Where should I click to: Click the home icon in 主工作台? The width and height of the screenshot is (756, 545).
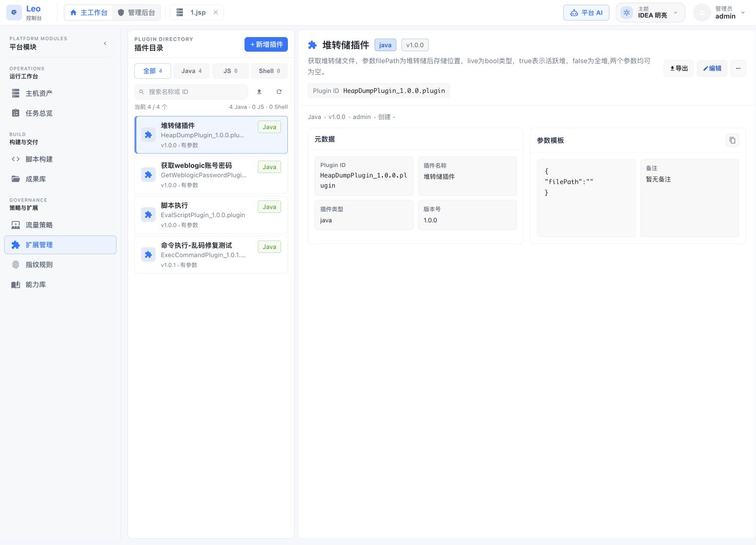coord(73,13)
